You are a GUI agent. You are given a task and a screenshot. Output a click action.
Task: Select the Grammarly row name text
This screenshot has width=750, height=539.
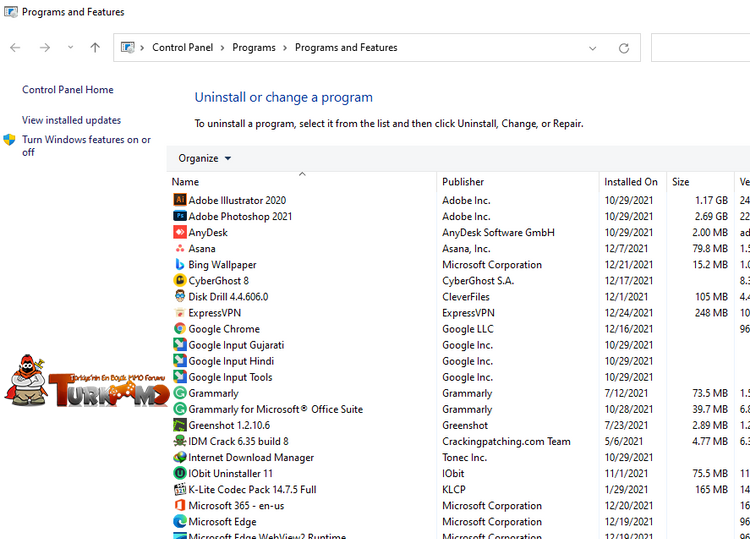pos(213,393)
